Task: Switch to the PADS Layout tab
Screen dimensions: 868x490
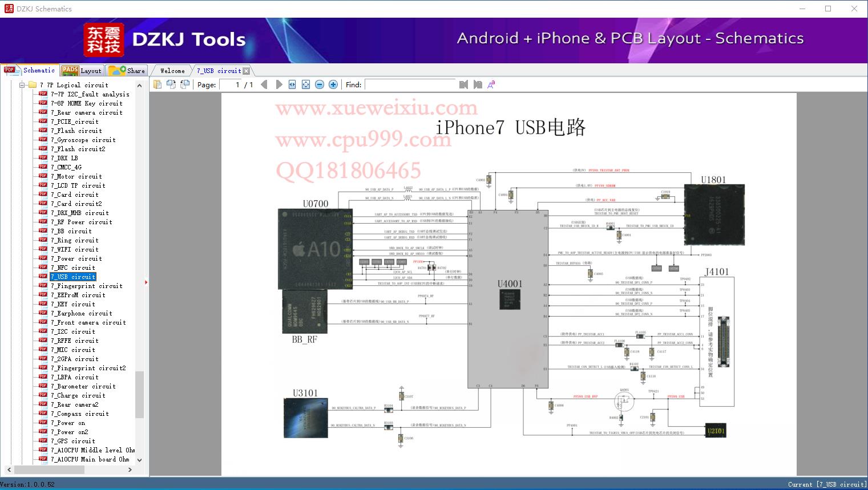Action: (82, 71)
